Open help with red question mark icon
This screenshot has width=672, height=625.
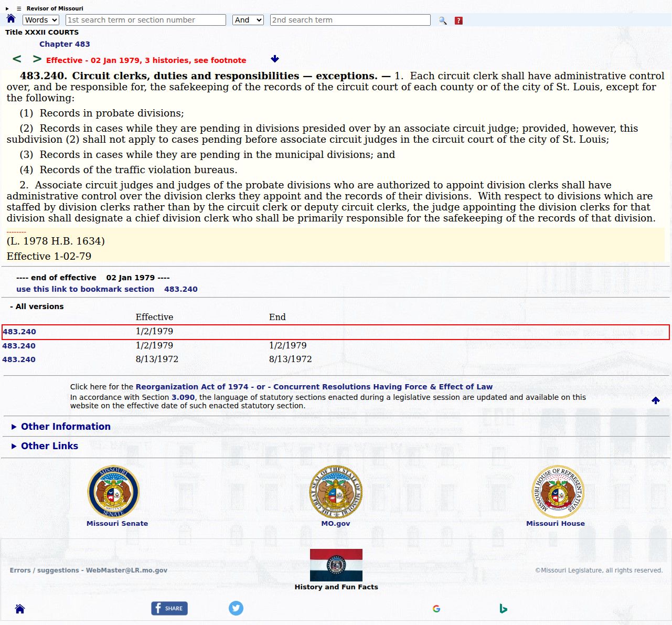pyautogui.click(x=458, y=20)
